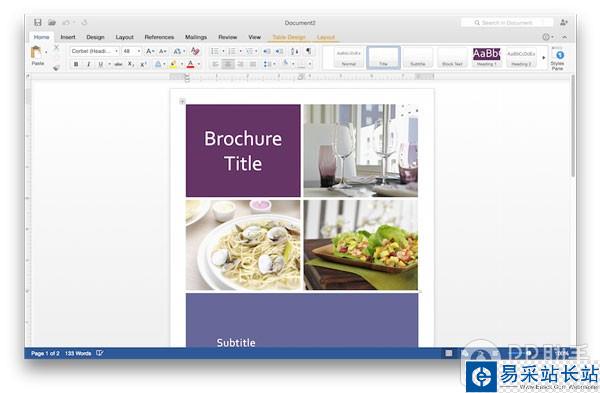Open the Paste options arrow

pos(46,52)
